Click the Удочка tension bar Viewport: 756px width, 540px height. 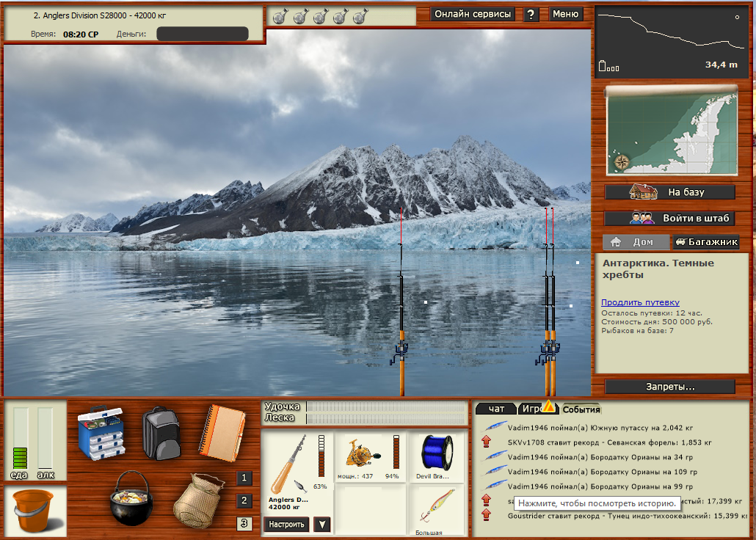385,406
